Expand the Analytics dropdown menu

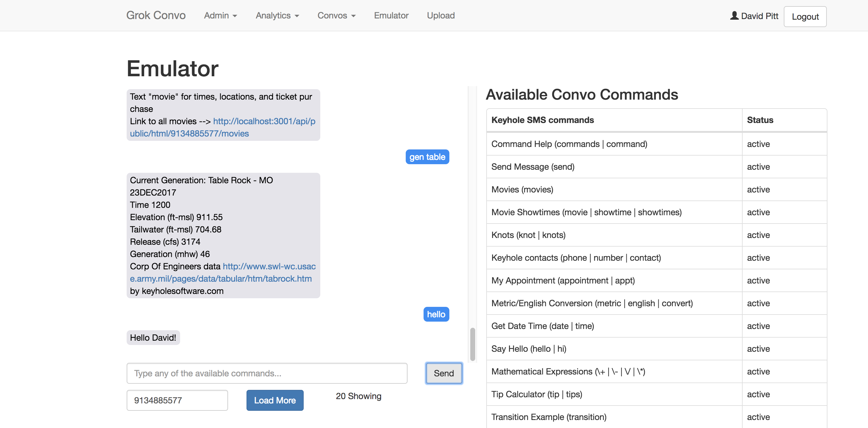[x=277, y=15]
